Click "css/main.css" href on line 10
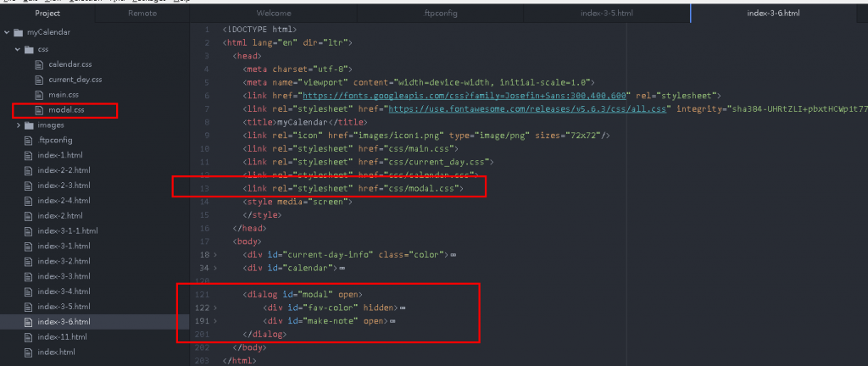Image resolution: width=868 pixels, height=366 pixels. pos(420,149)
